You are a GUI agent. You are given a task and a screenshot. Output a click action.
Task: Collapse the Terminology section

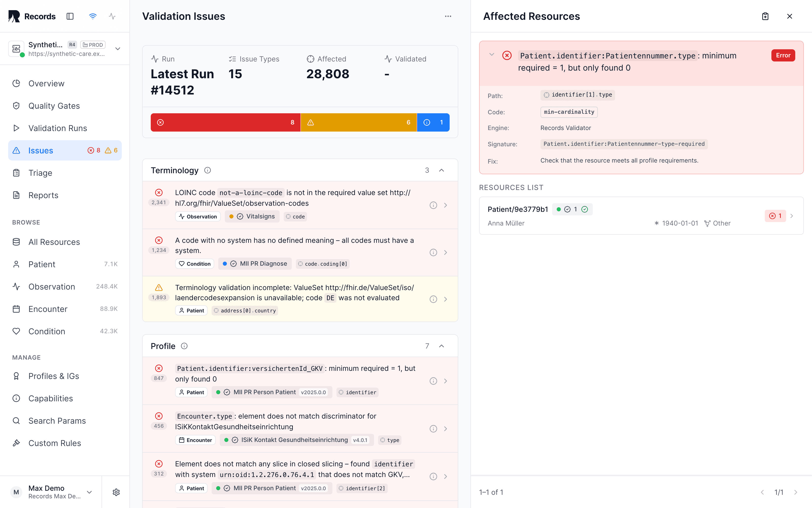click(x=442, y=170)
